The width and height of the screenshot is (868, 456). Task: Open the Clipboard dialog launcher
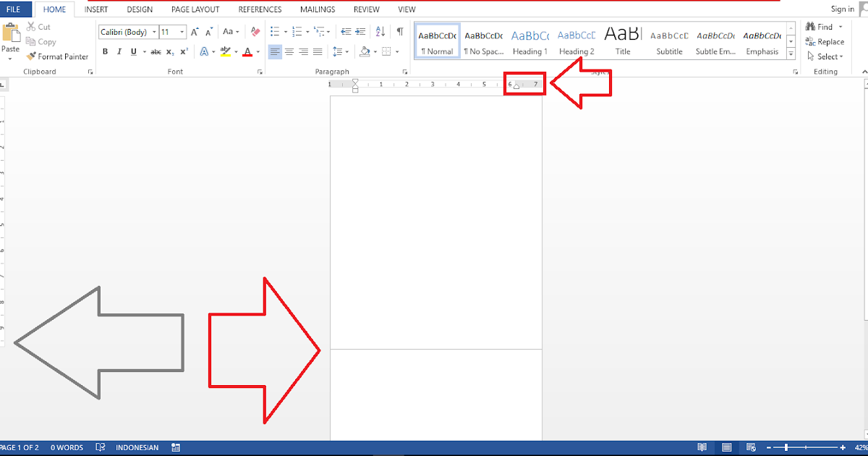tap(90, 72)
